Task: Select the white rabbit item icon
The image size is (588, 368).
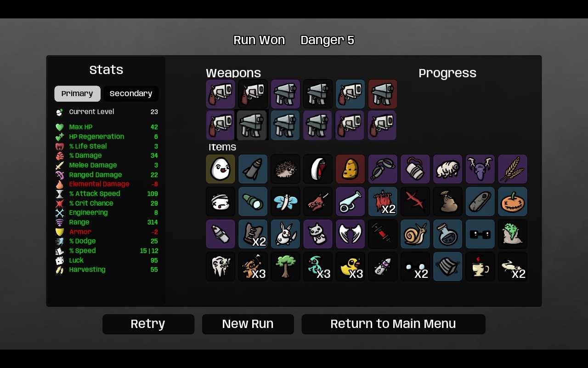Action: click(285, 234)
